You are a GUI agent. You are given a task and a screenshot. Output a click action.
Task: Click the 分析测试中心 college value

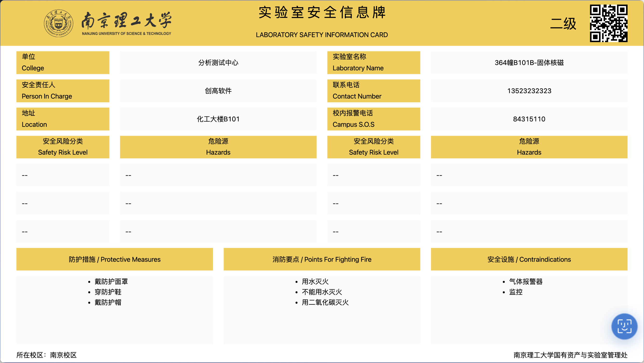coord(218,63)
